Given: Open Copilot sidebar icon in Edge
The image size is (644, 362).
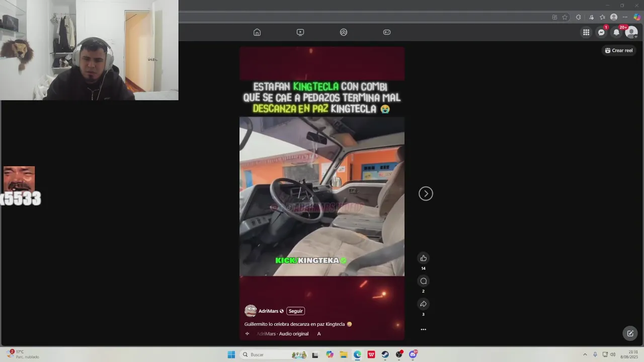Looking at the screenshot, I should tap(637, 17).
